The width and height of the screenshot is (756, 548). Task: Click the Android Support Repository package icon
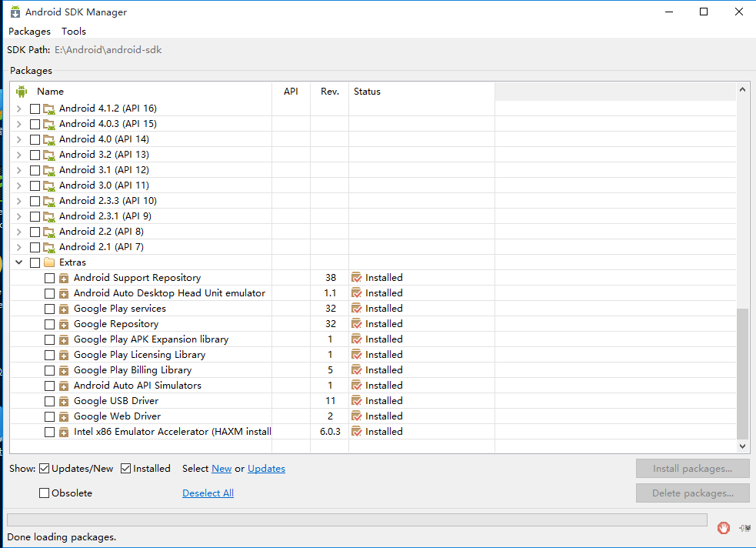point(64,279)
